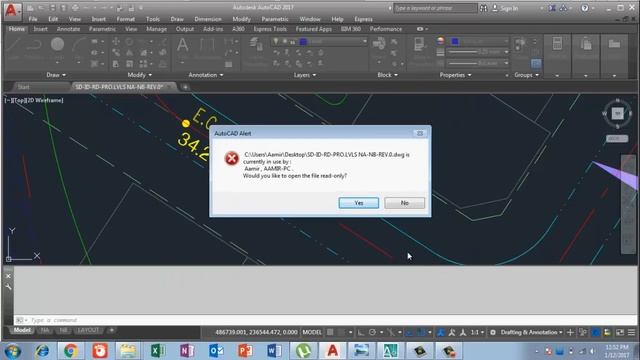Toggle ortho mode in status bar
Image resolution: width=640 pixels, height=360 pixels.
click(x=361, y=332)
